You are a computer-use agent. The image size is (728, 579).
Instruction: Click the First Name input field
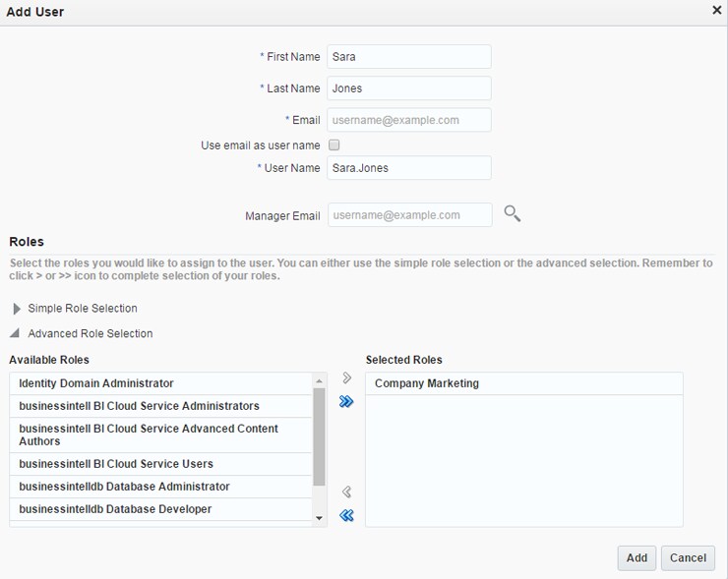408,57
